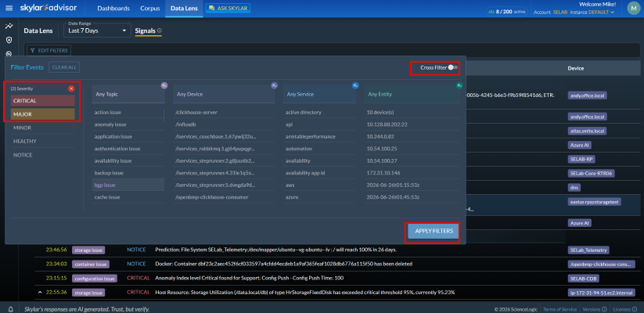
Task: Select device '/influxdb'
Action: pos(224,124)
